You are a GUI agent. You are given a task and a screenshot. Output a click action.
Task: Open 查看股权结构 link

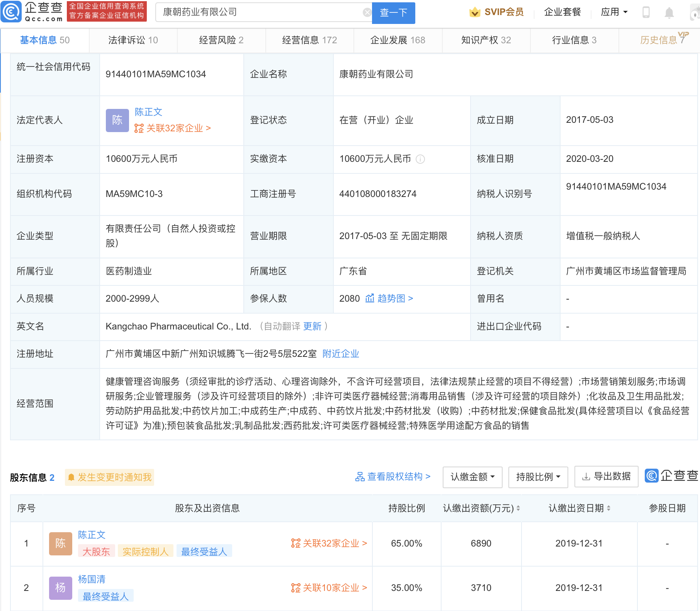coord(399,477)
